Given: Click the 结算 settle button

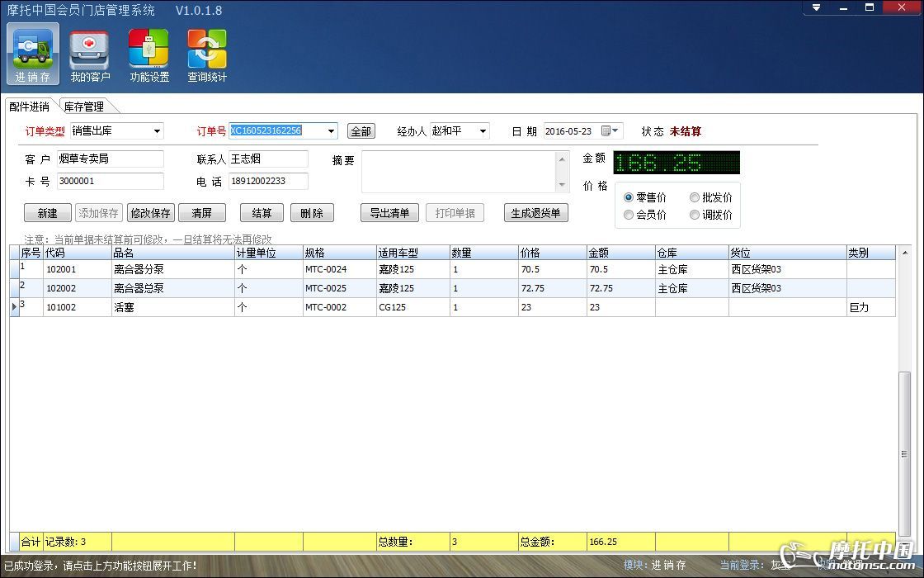Looking at the screenshot, I should (x=262, y=213).
